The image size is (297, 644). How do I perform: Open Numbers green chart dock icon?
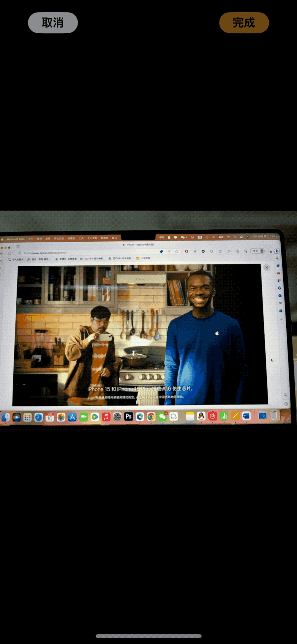pos(224,416)
